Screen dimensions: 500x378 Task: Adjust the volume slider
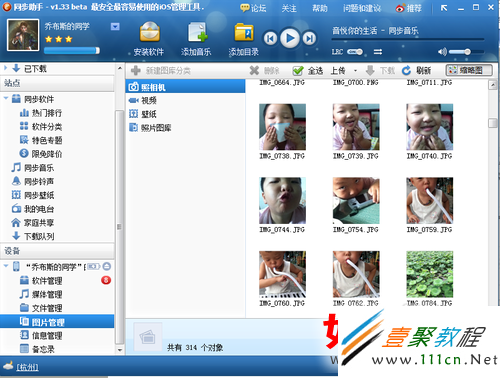(x=466, y=52)
